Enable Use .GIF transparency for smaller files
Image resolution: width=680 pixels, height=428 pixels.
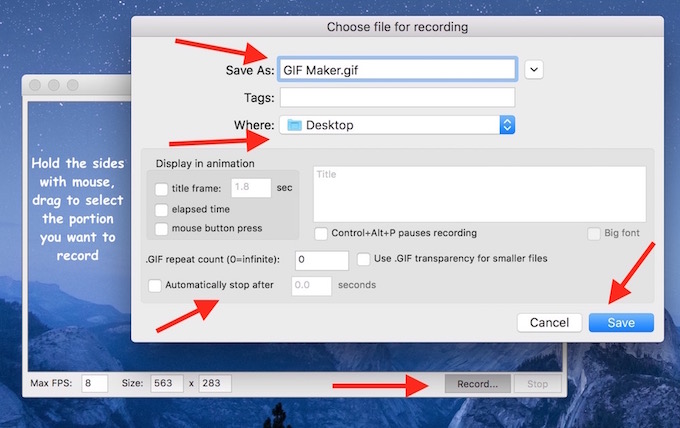click(365, 259)
